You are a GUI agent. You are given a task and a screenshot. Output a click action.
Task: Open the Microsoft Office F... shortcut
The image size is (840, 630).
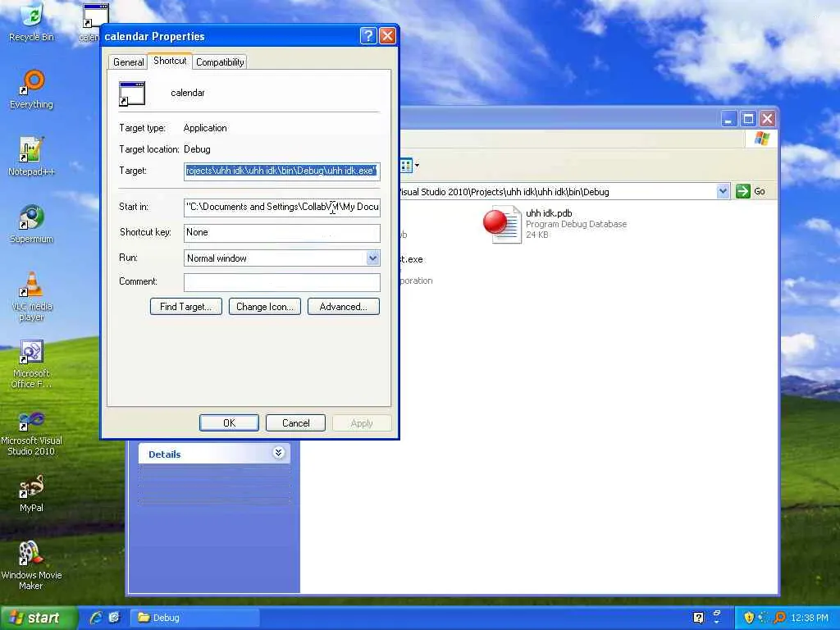31,363
